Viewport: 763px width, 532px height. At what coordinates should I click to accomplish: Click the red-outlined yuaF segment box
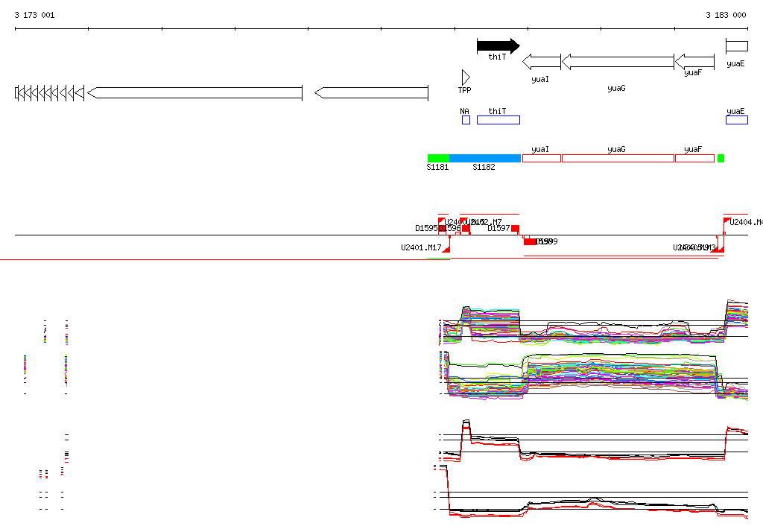point(694,158)
